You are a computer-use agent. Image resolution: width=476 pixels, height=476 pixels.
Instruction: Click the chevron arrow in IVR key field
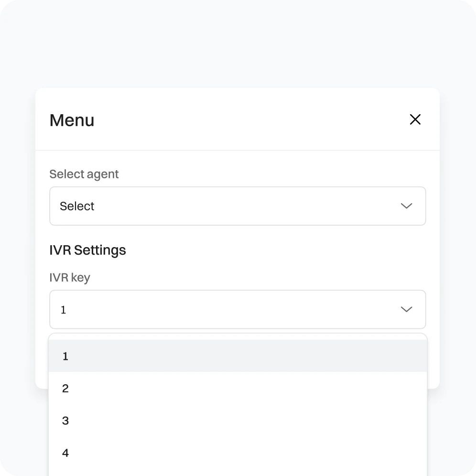pyautogui.click(x=406, y=310)
